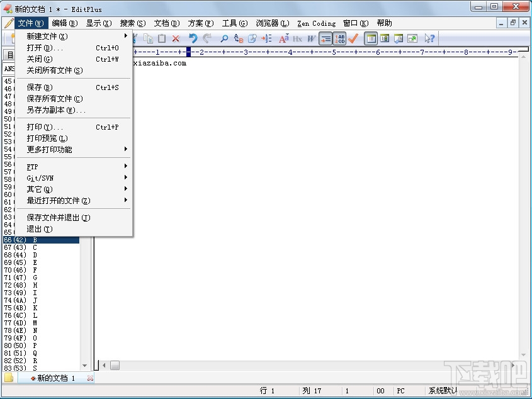Click the Paste icon in the toolbar
This screenshot has height=399, width=532.
pos(161,38)
